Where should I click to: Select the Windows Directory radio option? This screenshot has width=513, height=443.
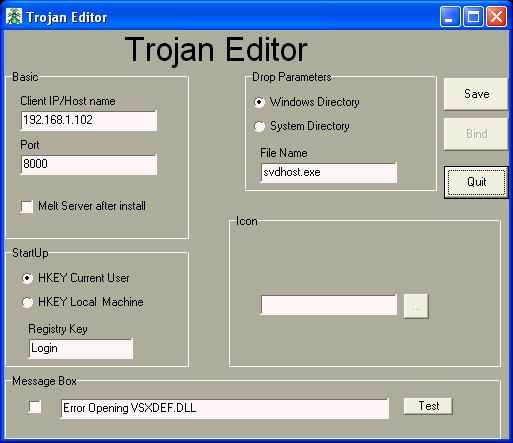tap(259, 102)
